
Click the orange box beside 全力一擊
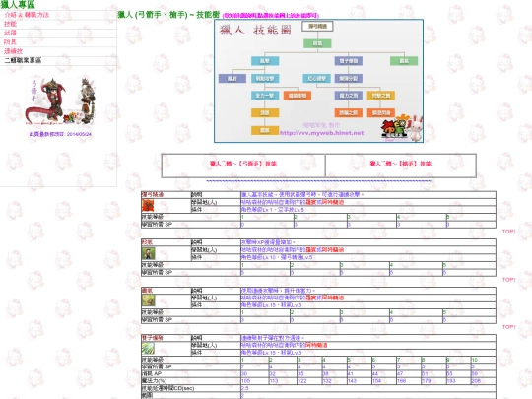[298, 96]
